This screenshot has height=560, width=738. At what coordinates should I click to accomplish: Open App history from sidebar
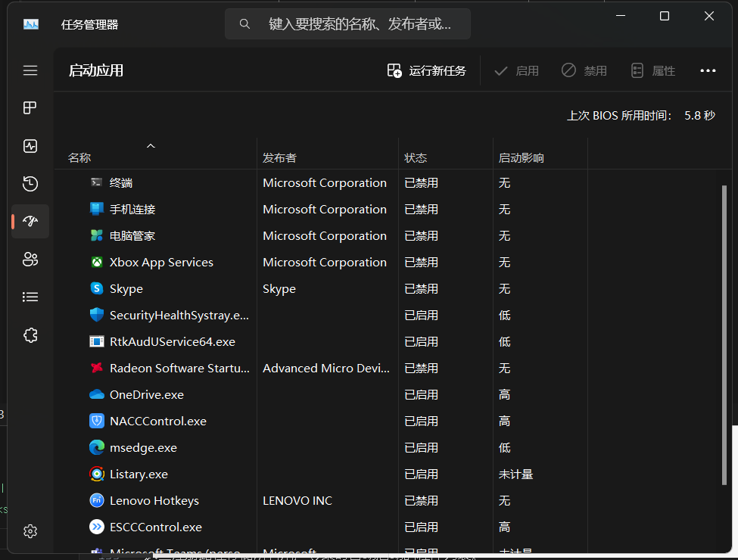[x=30, y=184]
